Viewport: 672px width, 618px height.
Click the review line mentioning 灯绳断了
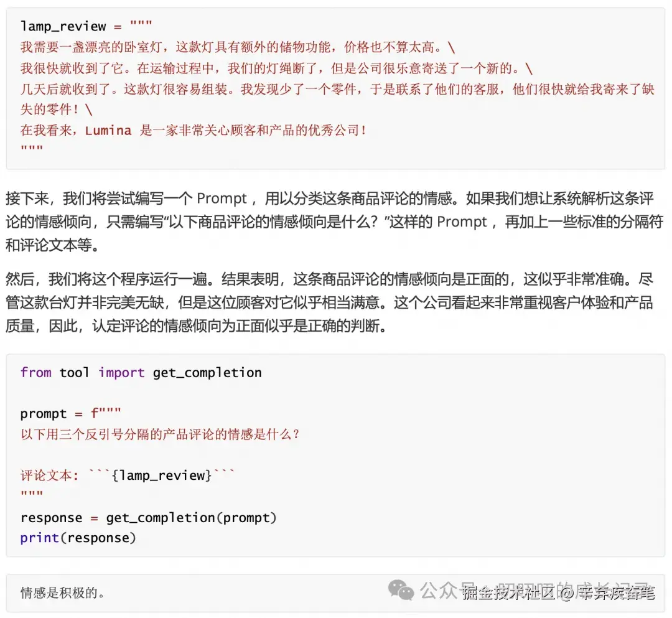pyautogui.click(x=276, y=68)
